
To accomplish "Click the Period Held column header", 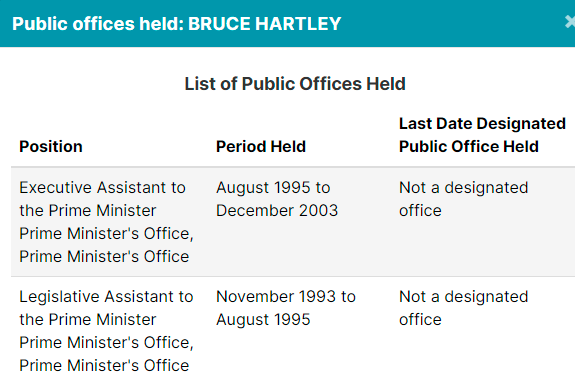I will click(261, 147).
